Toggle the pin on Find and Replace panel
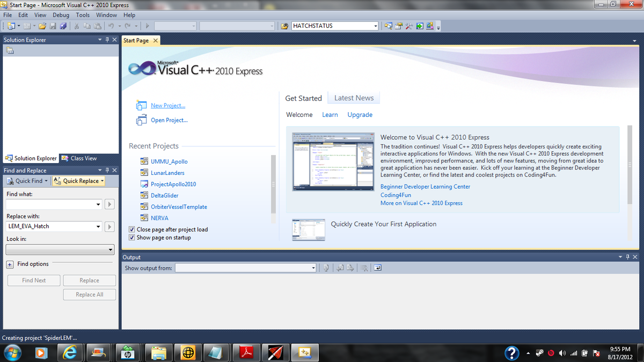Screen dimensions: 644x362 pyautogui.click(x=107, y=170)
